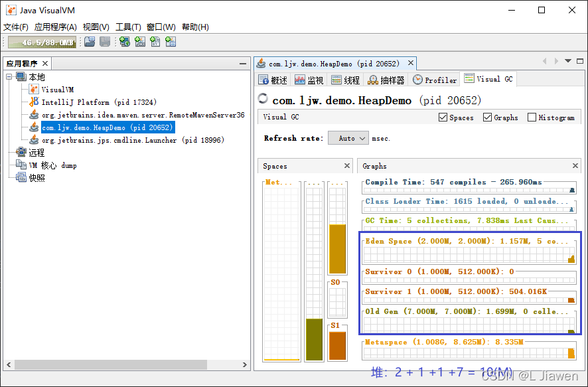Select com.ljw.demo.HeapDemo (pid 20652) tree row
Viewport: 588px width, 387px height.
[x=108, y=127]
